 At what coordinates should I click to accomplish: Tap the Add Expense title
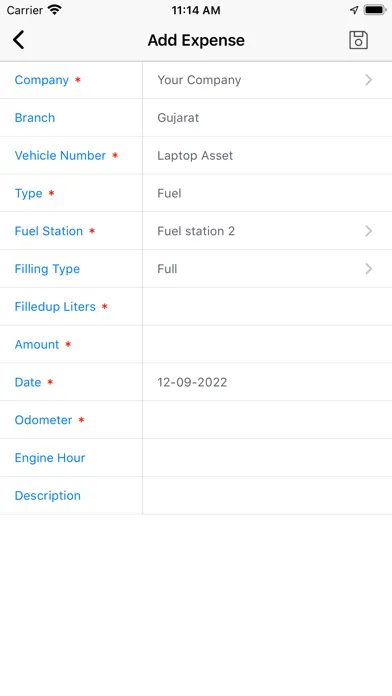(x=196, y=40)
